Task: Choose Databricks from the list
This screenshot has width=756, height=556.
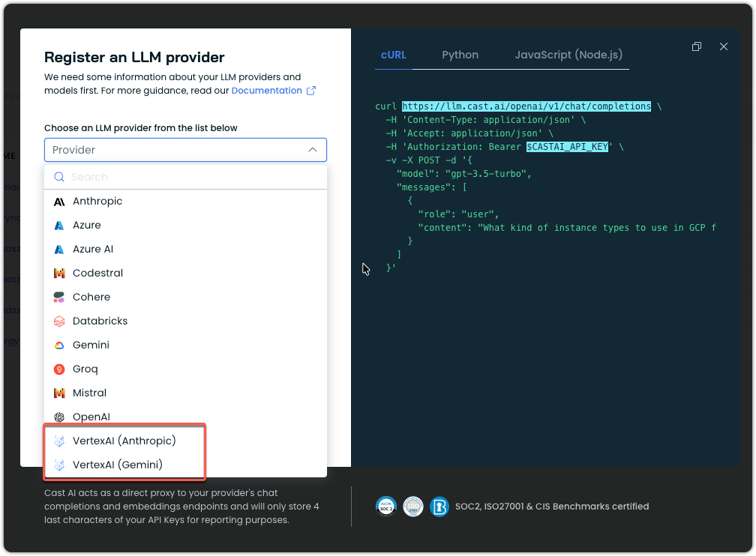Action: 186,321
